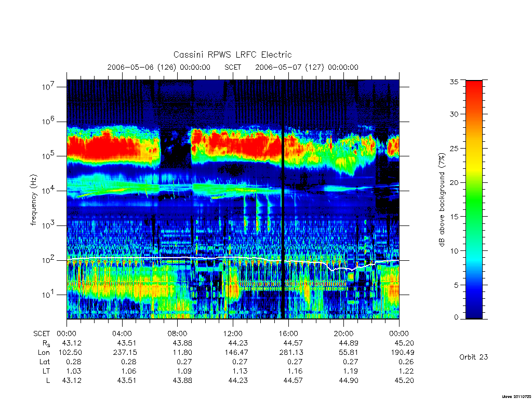532x399 pixels.
Task: Click Lon value '146.47'
Action: coord(236,353)
